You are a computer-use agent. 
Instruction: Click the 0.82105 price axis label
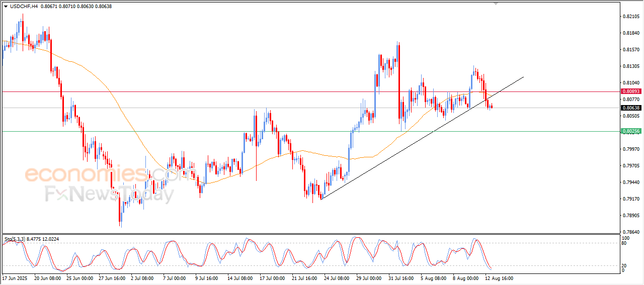click(x=631, y=17)
